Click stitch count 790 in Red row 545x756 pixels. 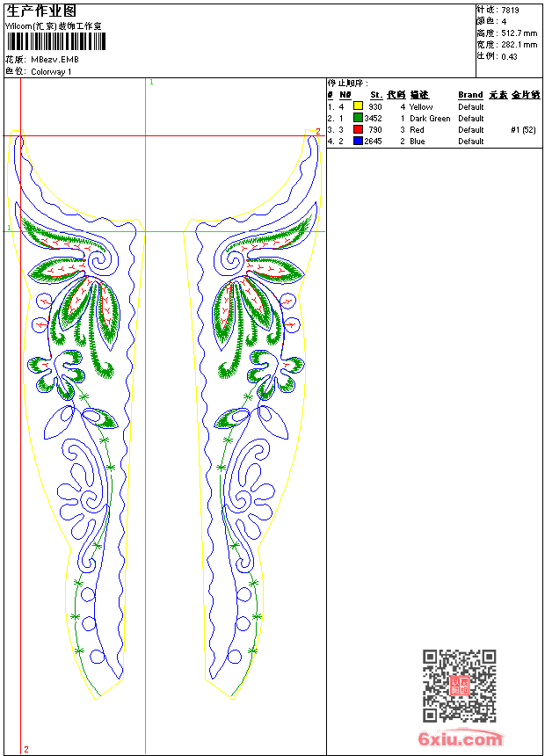(x=375, y=130)
